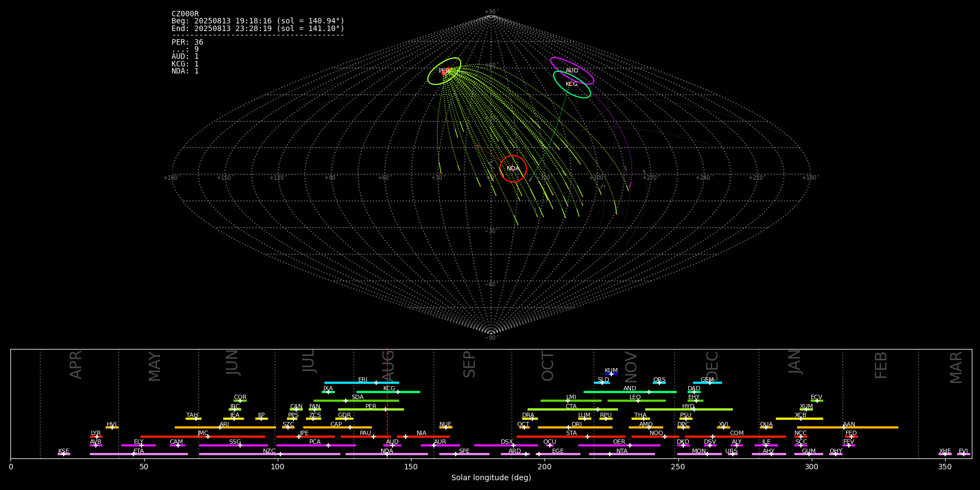Click the STA shower label
The image size is (980, 490).
point(572,433)
